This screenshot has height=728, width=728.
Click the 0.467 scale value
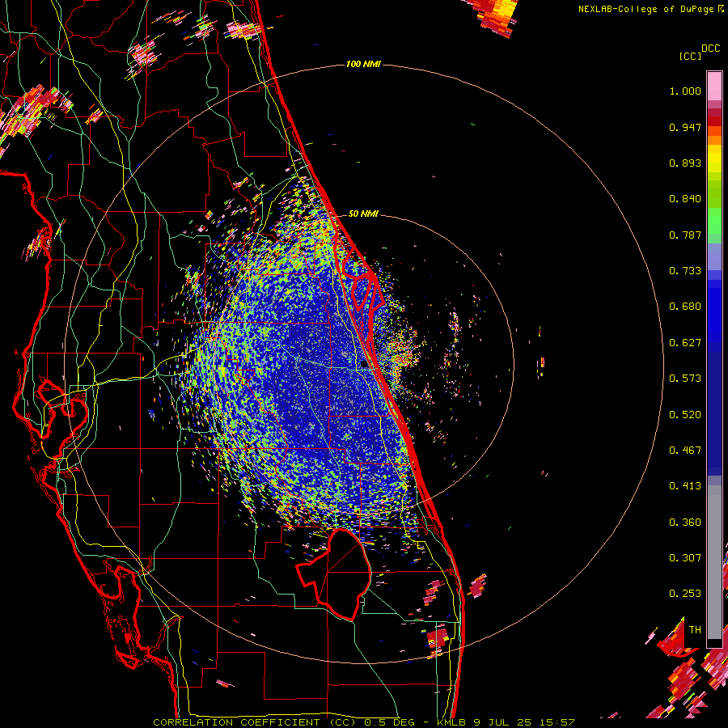685,451
